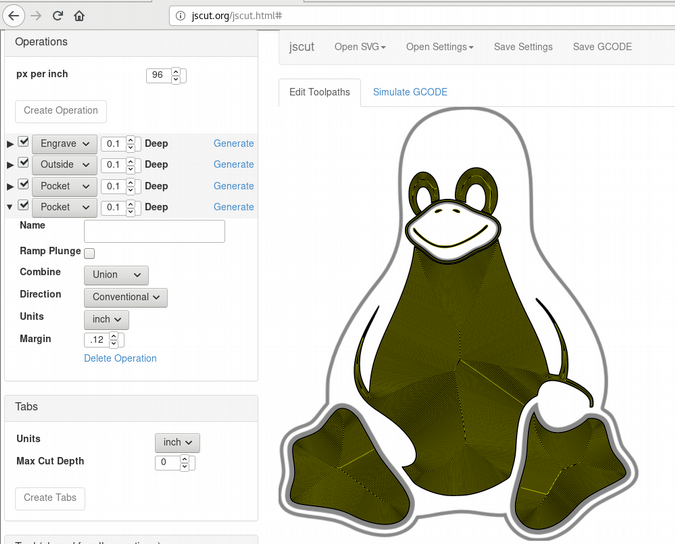Increase Max Cut Depth with up stepper
The height and width of the screenshot is (544, 675).
(x=184, y=459)
